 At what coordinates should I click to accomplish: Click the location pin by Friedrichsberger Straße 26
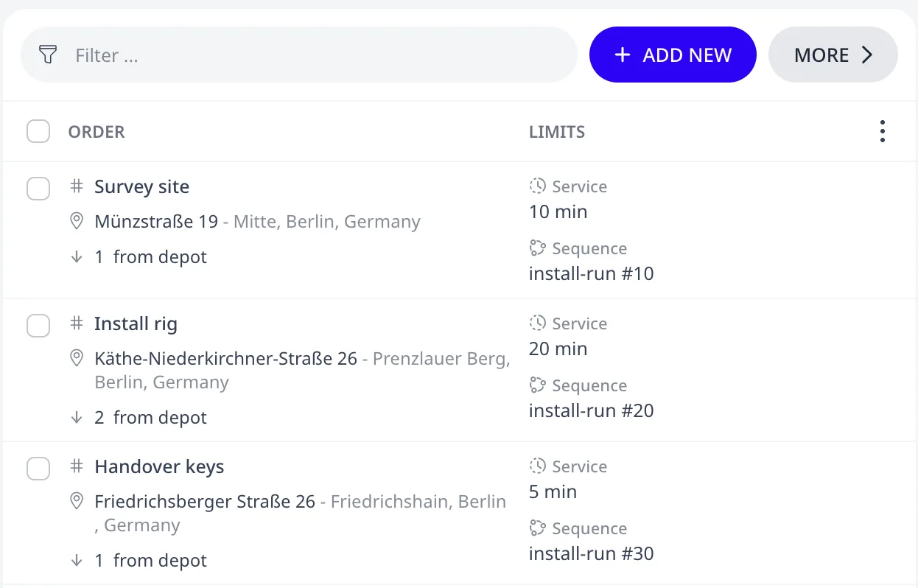pyautogui.click(x=77, y=501)
